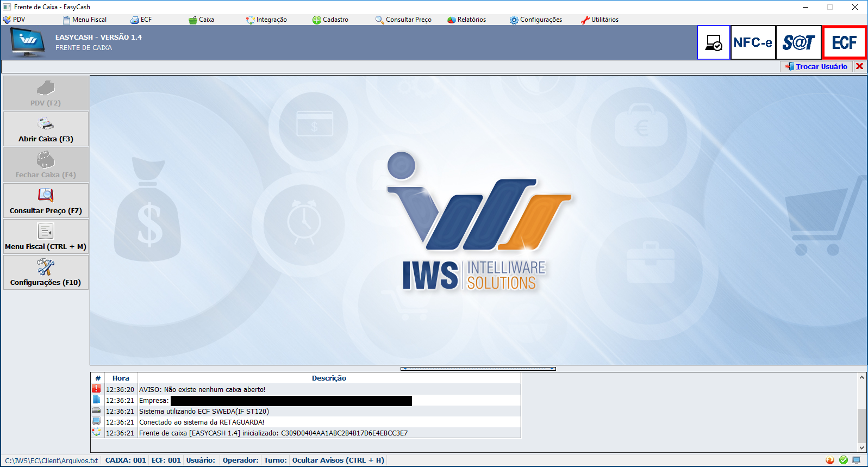Viewport: 868px width, 467px height.
Task: Open Menu Fiscal (CTRL + M) sidebar button
Action: 46,237
